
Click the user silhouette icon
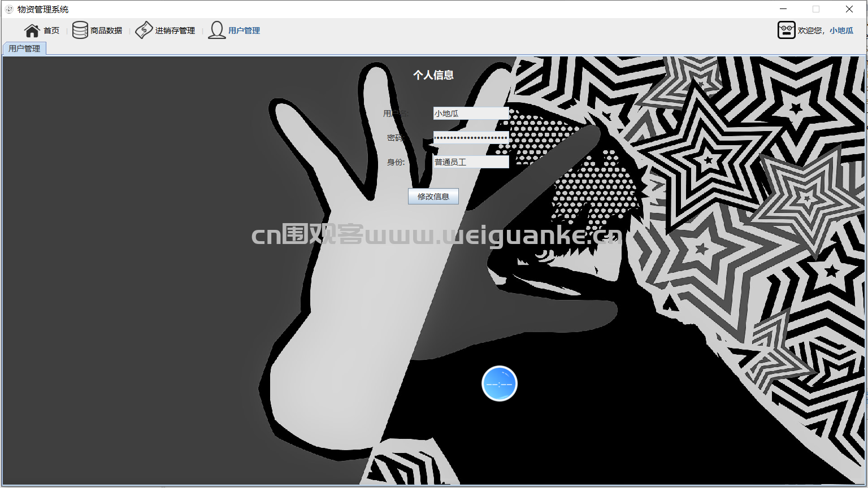coord(217,30)
